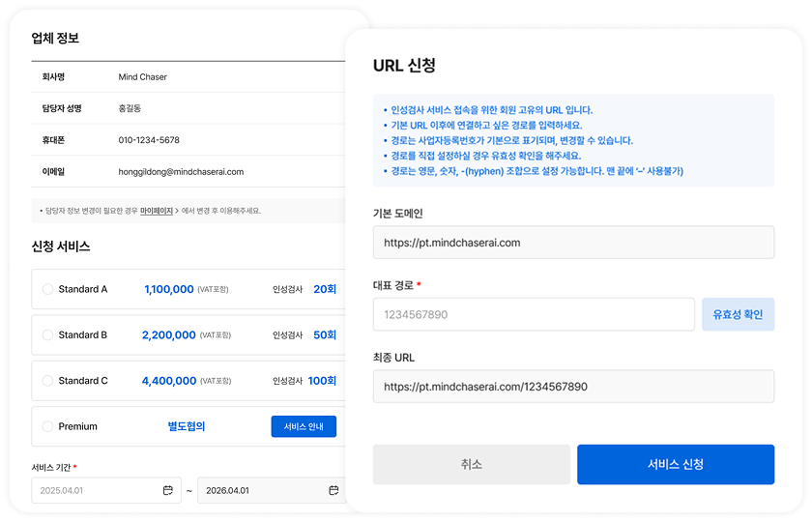Select the Standard A plan radio button

tap(48, 289)
